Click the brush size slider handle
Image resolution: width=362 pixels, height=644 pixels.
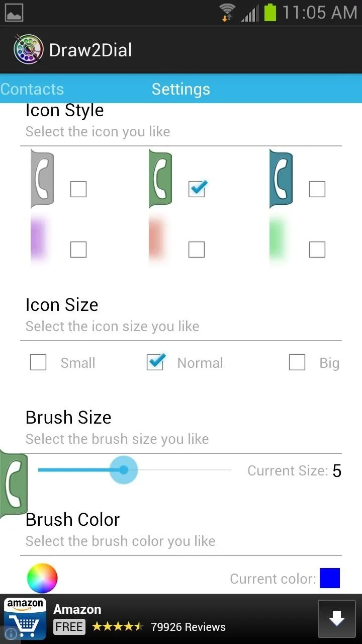click(x=123, y=470)
